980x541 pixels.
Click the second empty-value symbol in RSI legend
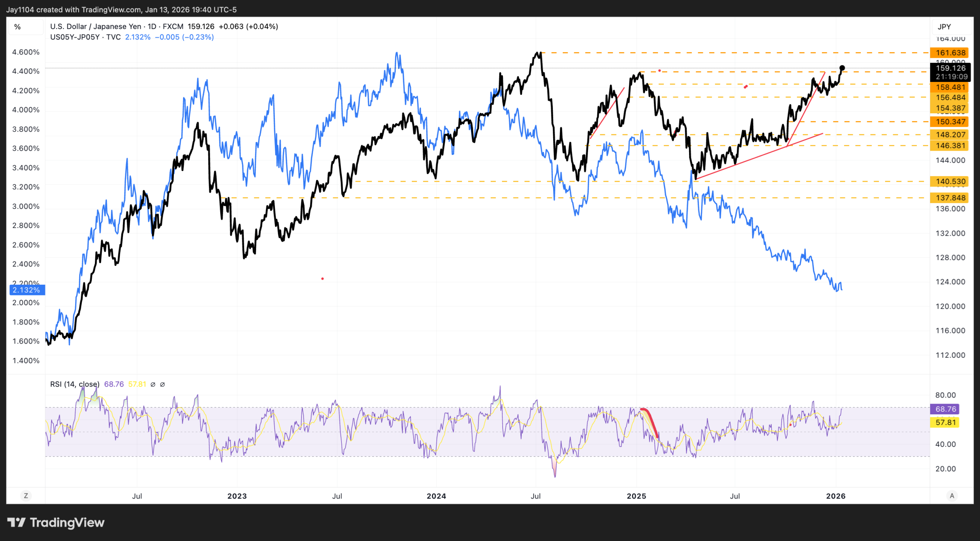tap(162, 385)
